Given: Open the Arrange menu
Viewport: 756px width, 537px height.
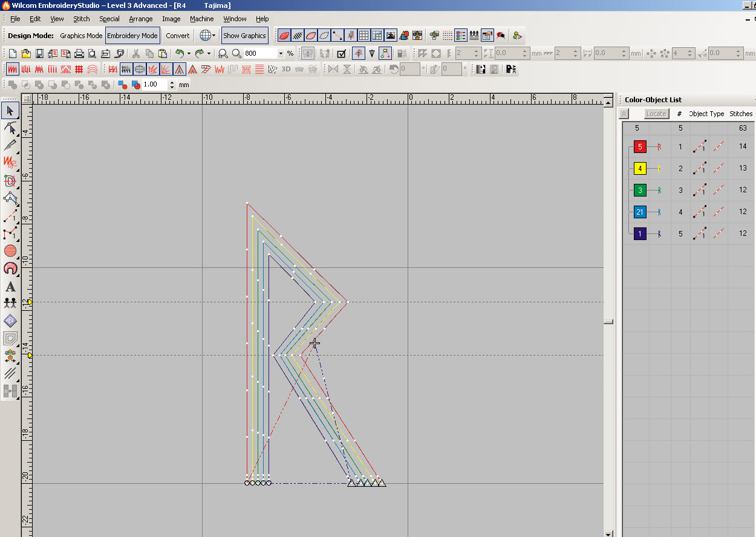Looking at the screenshot, I should pos(140,19).
